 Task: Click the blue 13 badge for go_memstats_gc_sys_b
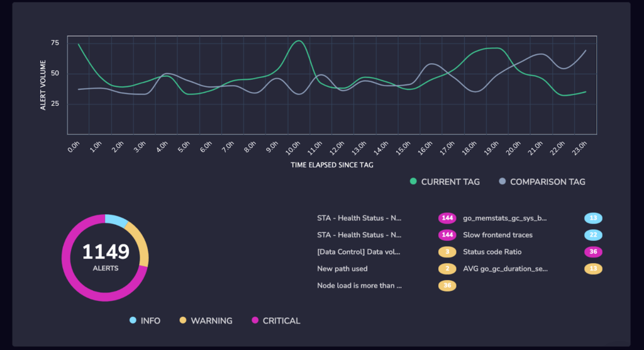593,218
